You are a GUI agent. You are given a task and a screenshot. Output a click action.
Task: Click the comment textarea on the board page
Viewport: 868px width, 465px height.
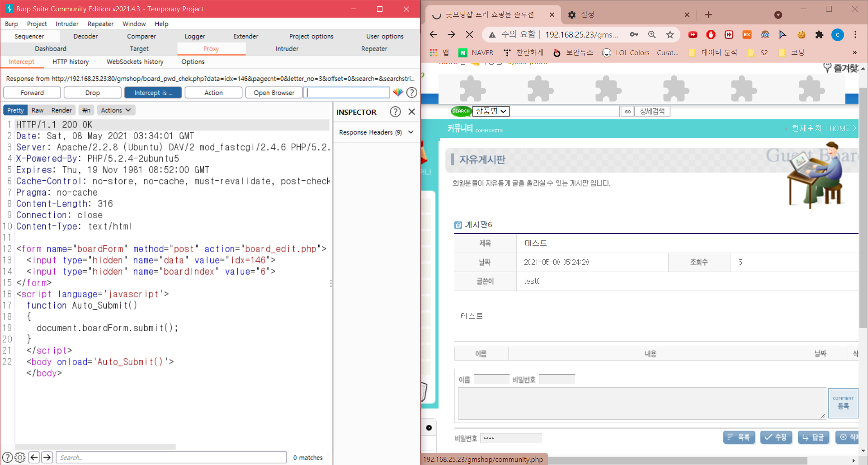[642, 404]
